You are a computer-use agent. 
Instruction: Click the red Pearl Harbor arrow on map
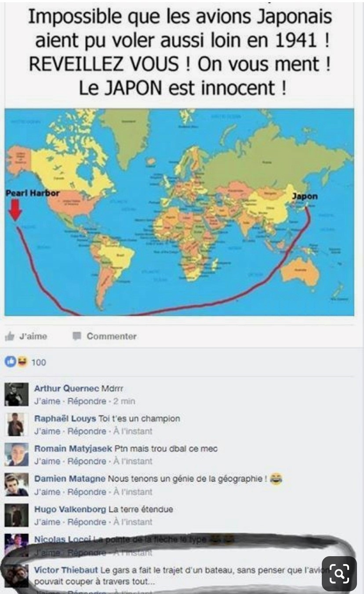pos(16,210)
